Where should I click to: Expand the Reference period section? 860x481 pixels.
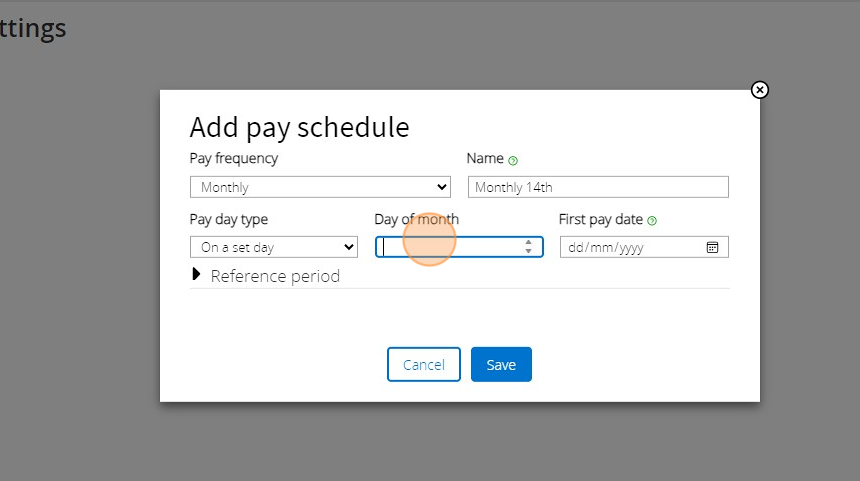click(275, 276)
